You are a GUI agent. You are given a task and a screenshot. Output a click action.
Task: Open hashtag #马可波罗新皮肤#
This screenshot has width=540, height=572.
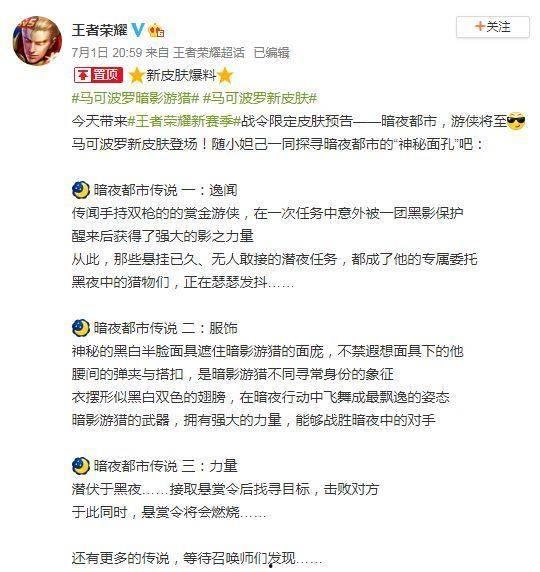coord(260,98)
